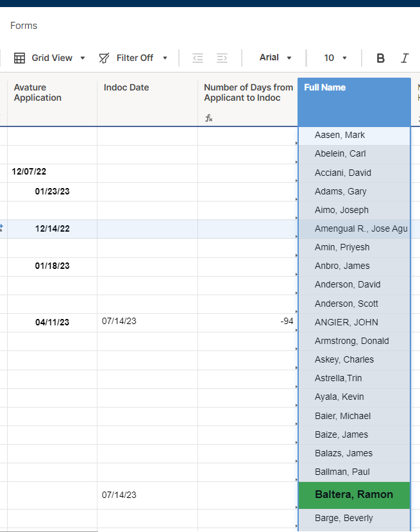Click the increase indent icon
The width and height of the screenshot is (420, 532).
click(x=222, y=58)
